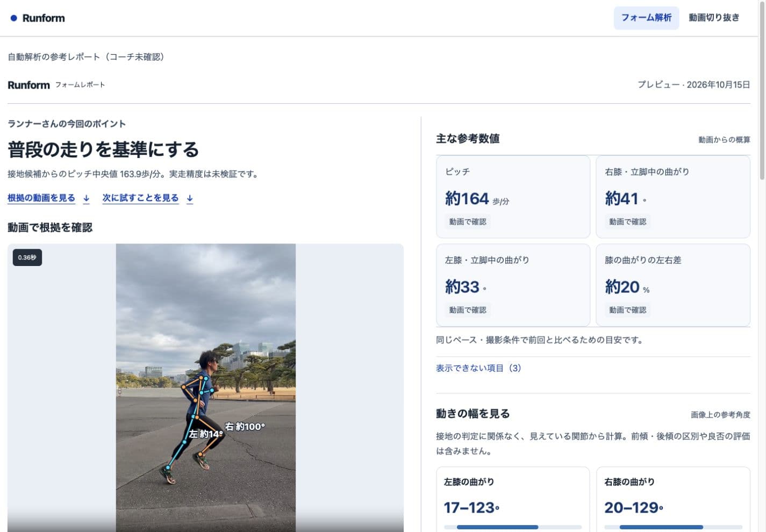Click the 動画からの概算 label
Viewport: 766px width, 532px height.
click(x=724, y=140)
